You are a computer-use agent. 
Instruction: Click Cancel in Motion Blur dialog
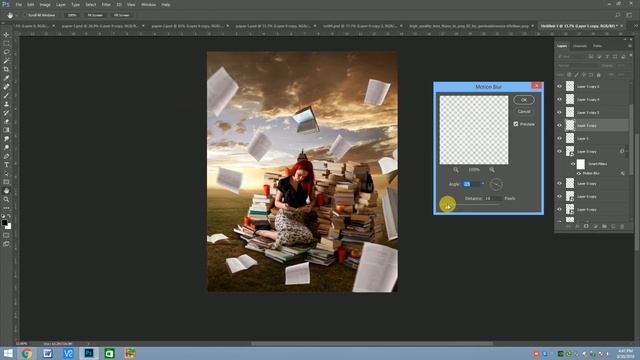(x=524, y=111)
